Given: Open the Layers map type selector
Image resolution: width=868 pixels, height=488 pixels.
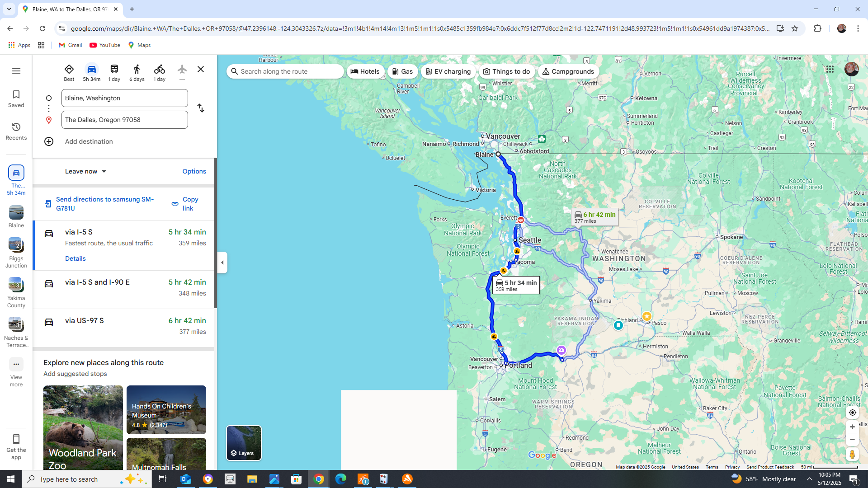Looking at the screenshot, I should click(x=244, y=443).
